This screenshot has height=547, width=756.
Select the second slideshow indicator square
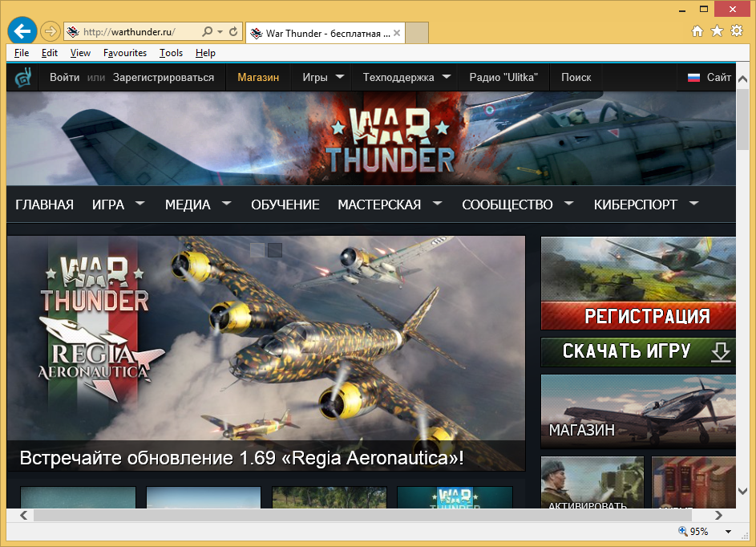tap(275, 250)
